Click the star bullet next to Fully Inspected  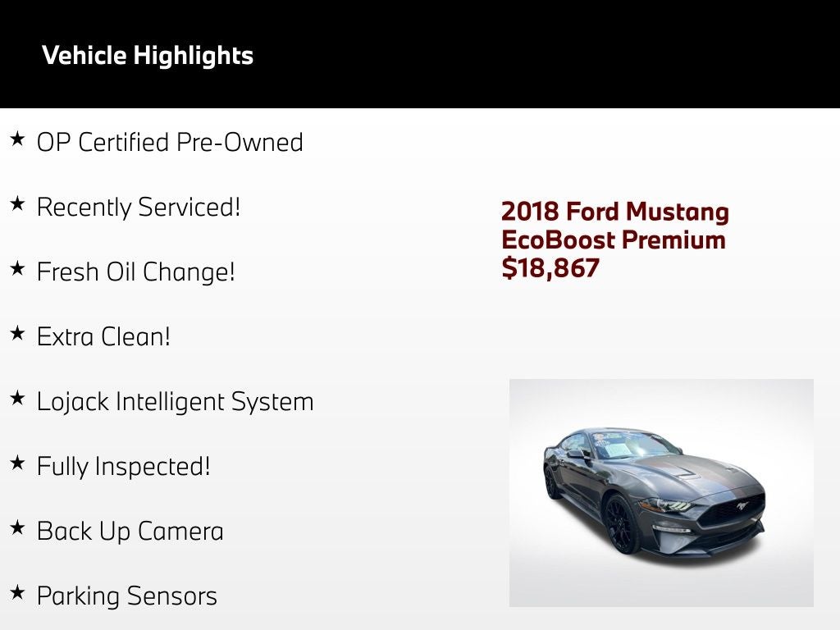click(x=17, y=463)
